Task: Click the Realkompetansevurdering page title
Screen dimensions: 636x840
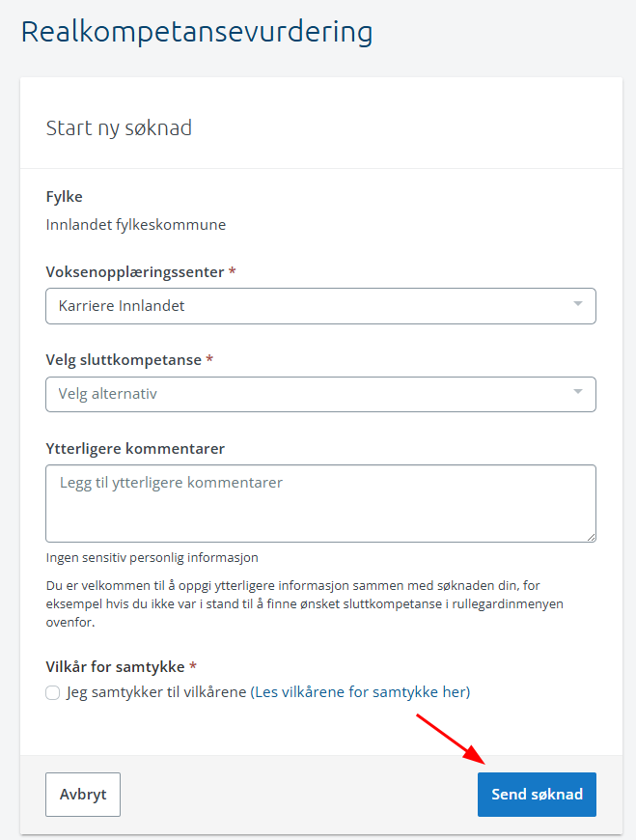Action: [197, 32]
